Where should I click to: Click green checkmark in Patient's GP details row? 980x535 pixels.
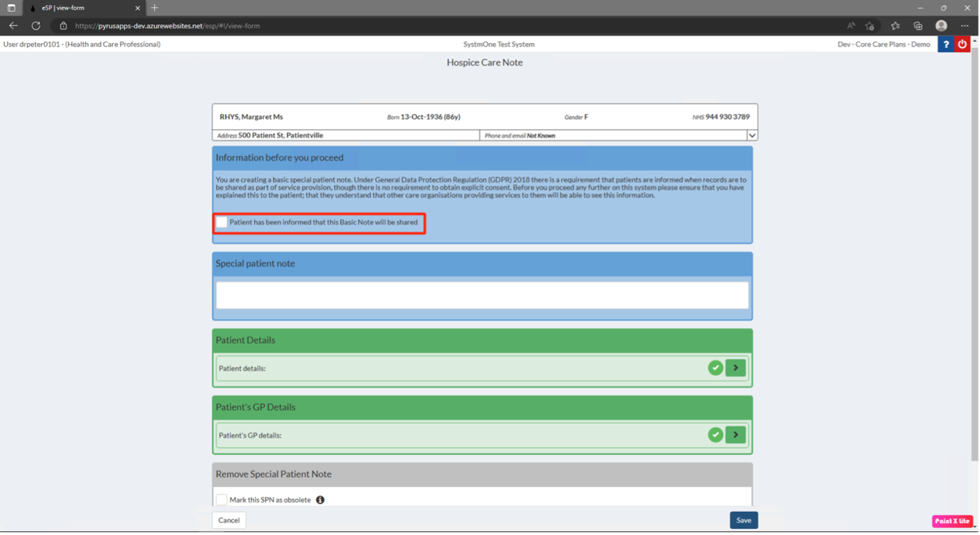tap(715, 435)
